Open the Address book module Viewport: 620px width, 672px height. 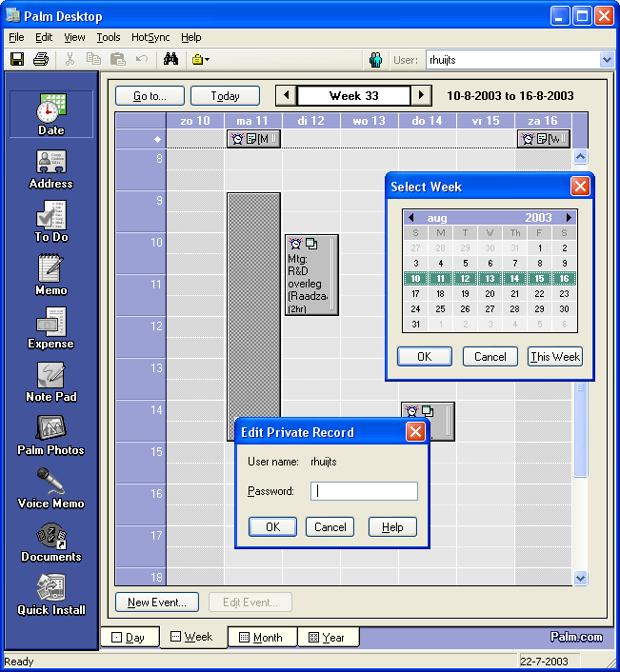(51, 169)
